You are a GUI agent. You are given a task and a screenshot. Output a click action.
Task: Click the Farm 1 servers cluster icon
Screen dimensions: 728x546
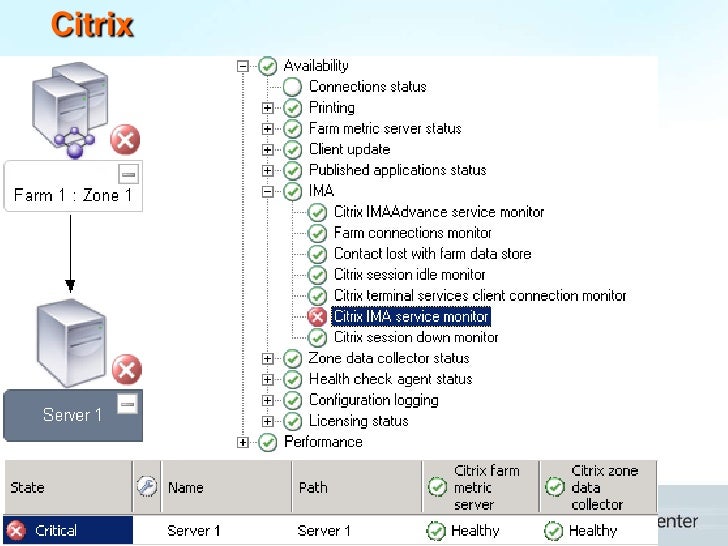pos(71,110)
